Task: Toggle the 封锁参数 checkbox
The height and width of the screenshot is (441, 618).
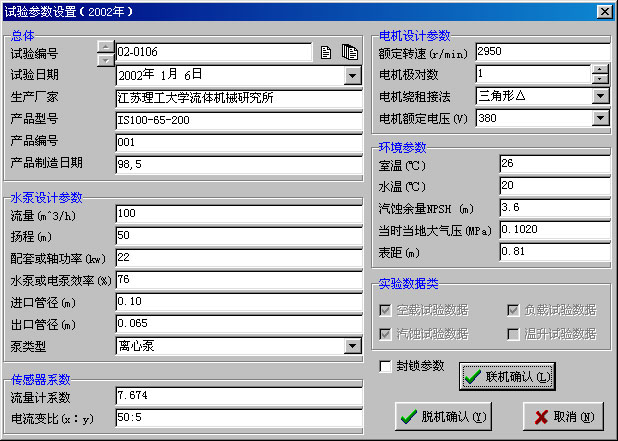Action: point(385,366)
